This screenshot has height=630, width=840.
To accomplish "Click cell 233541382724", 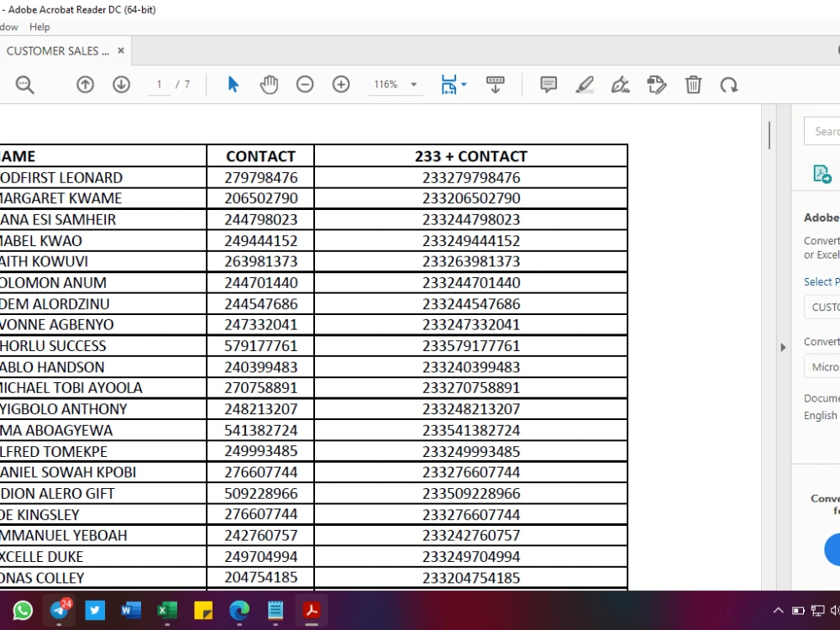I will coord(471,430).
